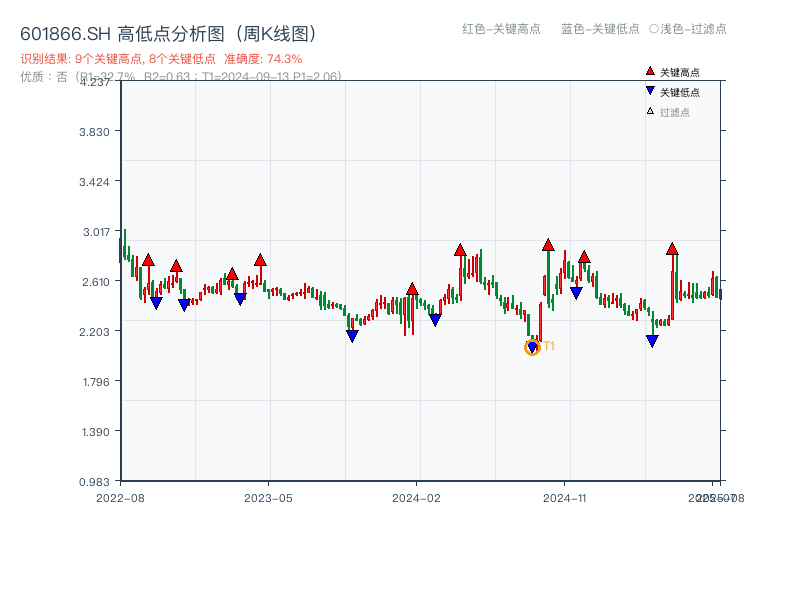
Task: Click the 蓝色-关键低点 header label
Action: (600, 29)
